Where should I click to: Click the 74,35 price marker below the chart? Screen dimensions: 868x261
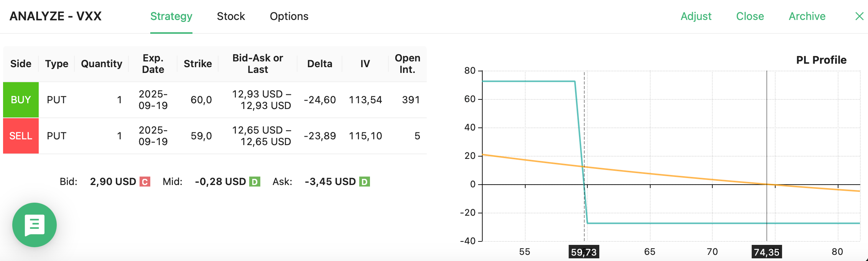coord(767,252)
